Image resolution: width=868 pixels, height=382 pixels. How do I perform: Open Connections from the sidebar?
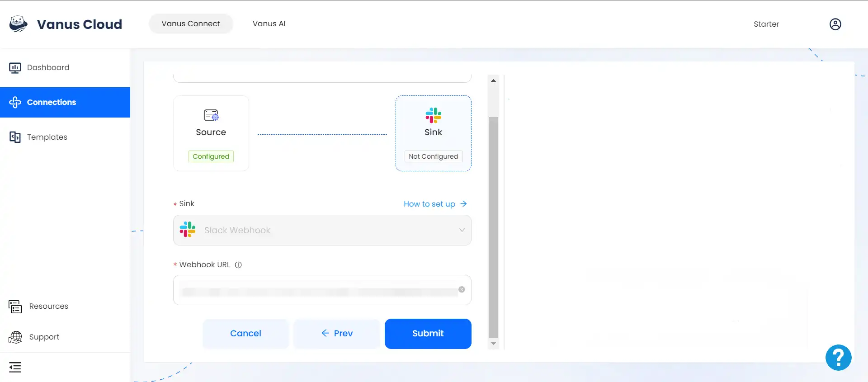click(65, 102)
